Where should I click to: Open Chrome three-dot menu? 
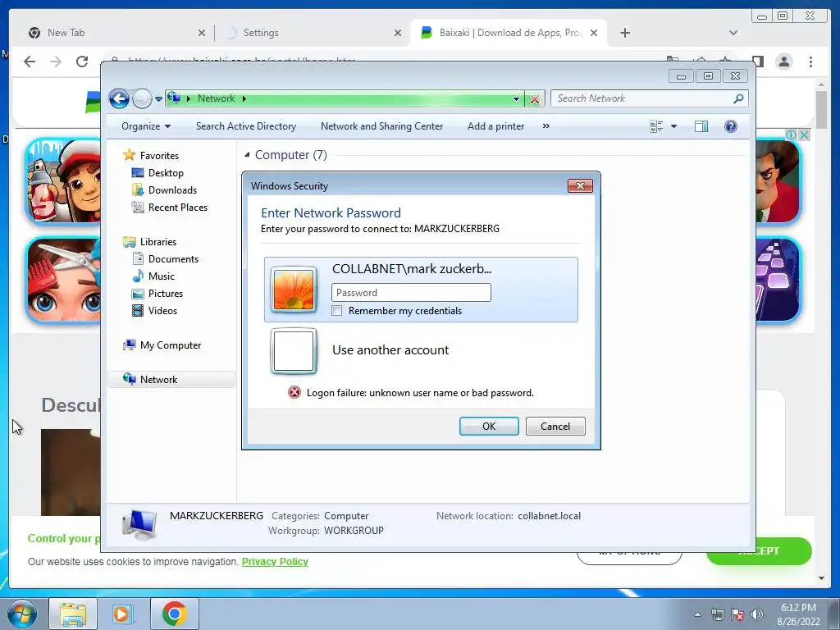[x=811, y=62]
